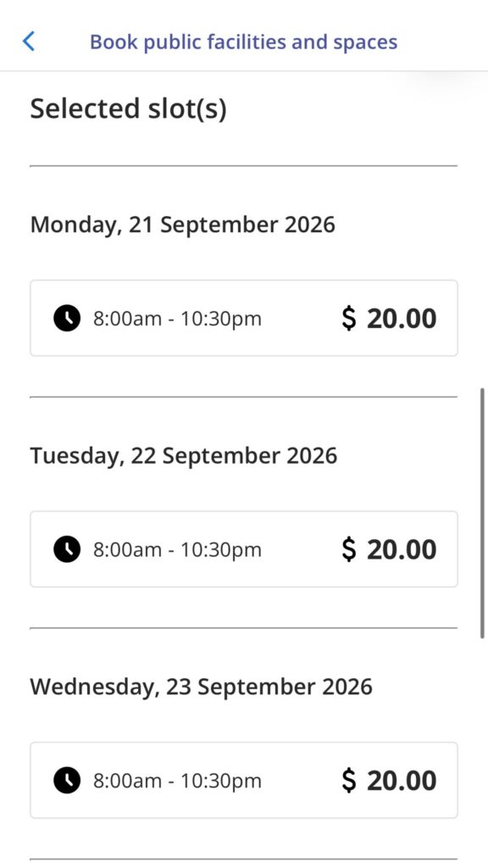Click 'Wednesday, 23 September 2026' date heading
The width and height of the screenshot is (488, 868).
point(202,687)
